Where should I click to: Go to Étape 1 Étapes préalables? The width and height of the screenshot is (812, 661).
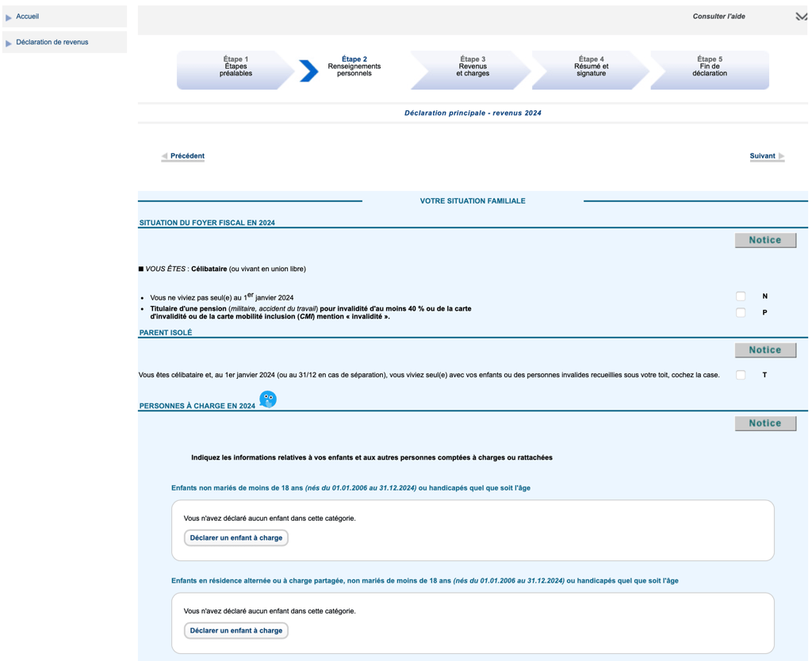[x=236, y=70]
